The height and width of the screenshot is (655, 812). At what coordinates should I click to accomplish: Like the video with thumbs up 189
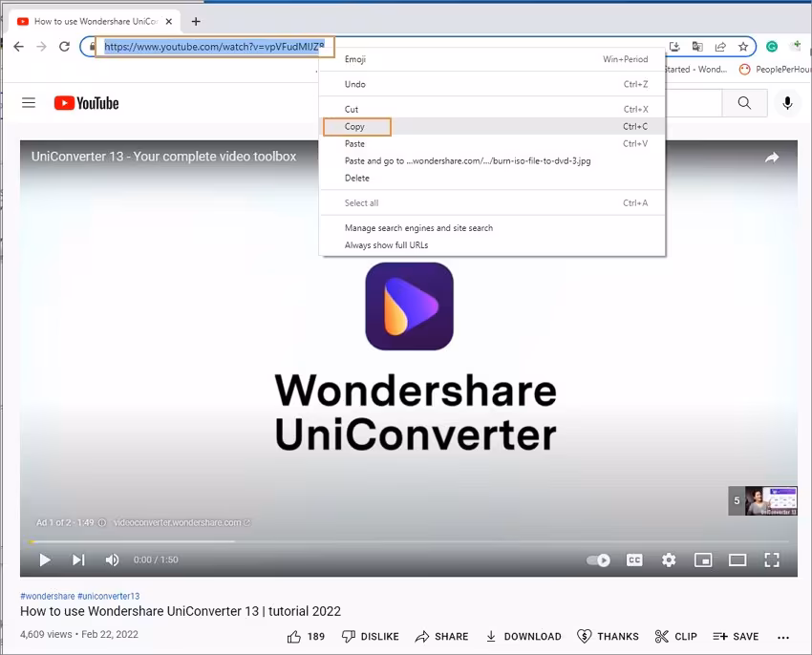click(306, 636)
